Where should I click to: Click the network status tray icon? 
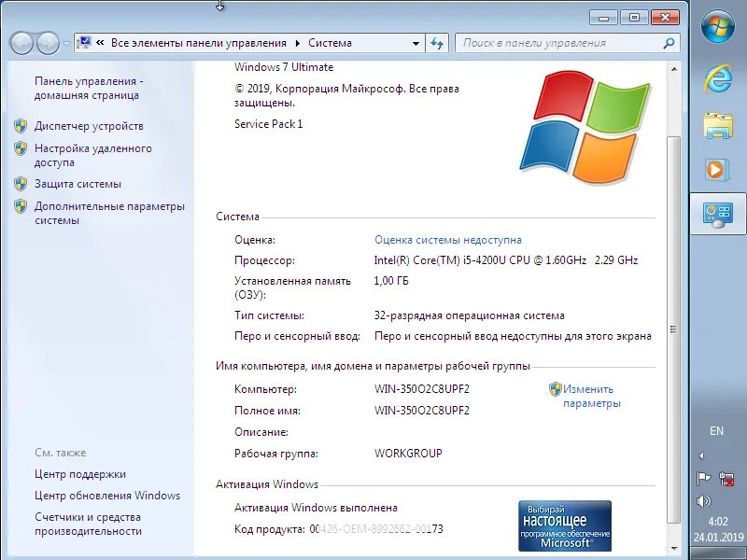(727, 478)
